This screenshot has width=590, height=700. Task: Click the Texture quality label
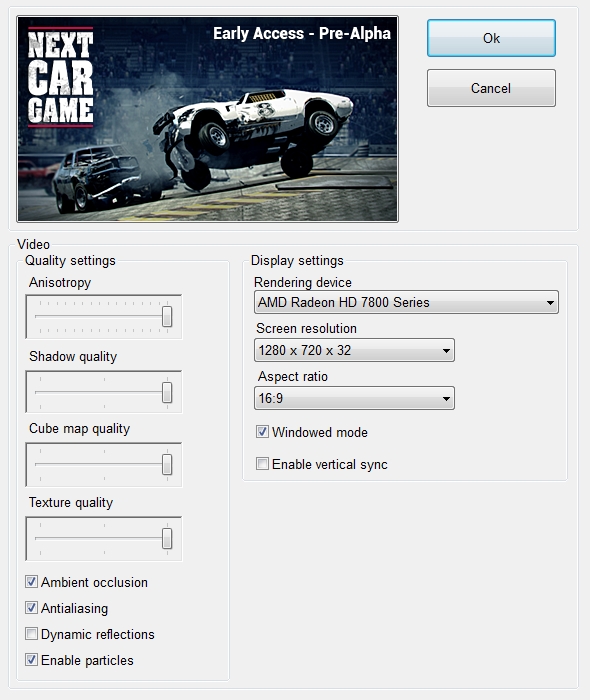(x=71, y=503)
